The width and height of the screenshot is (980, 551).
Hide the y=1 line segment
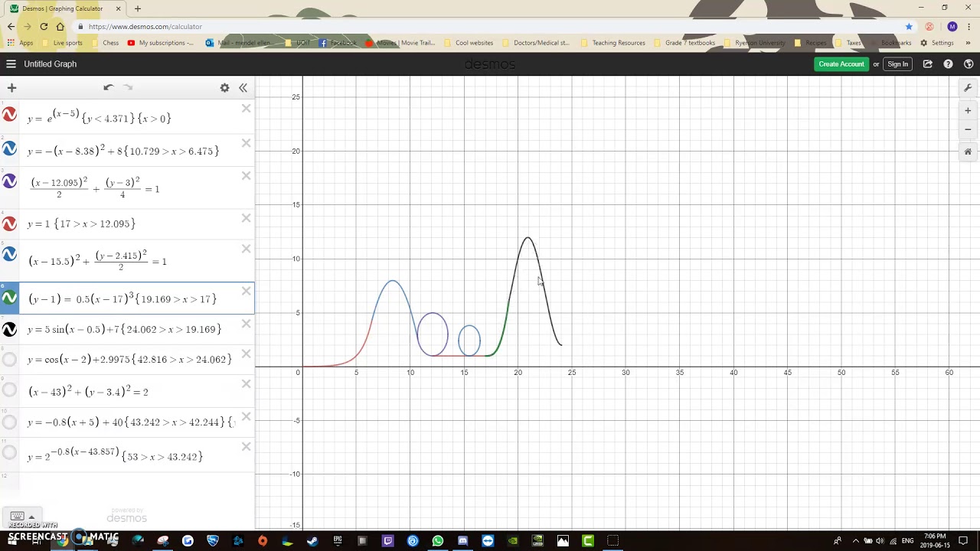coord(9,223)
